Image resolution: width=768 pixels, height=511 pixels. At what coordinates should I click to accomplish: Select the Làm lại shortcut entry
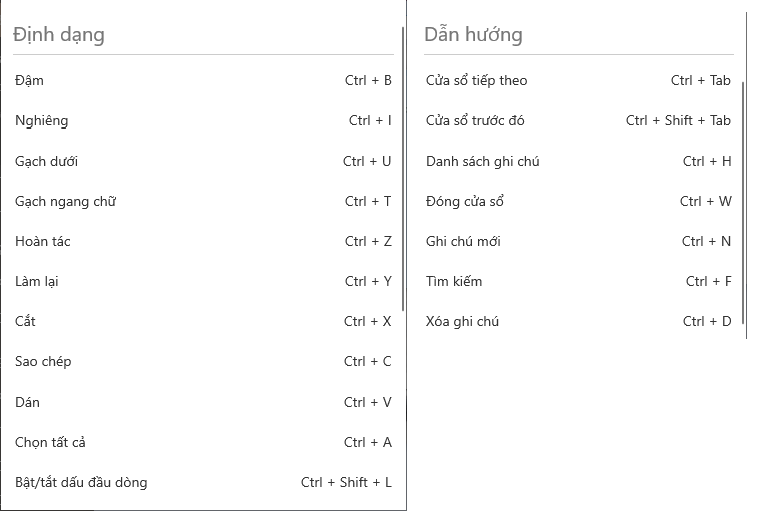[203, 282]
